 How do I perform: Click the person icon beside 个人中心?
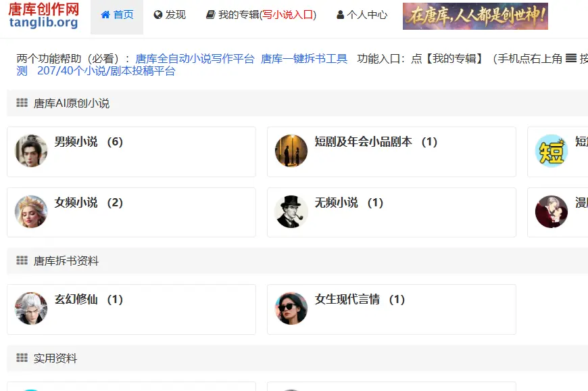pos(340,14)
